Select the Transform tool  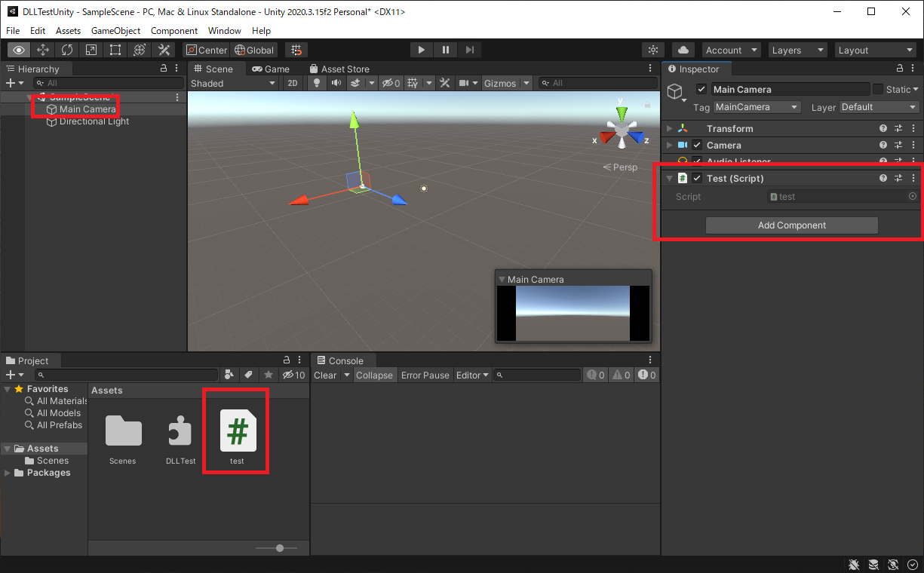coord(140,50)
